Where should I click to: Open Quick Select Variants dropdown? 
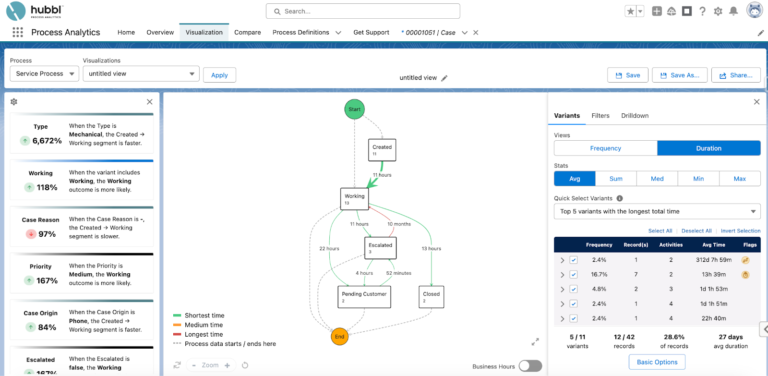coord(657,212)
